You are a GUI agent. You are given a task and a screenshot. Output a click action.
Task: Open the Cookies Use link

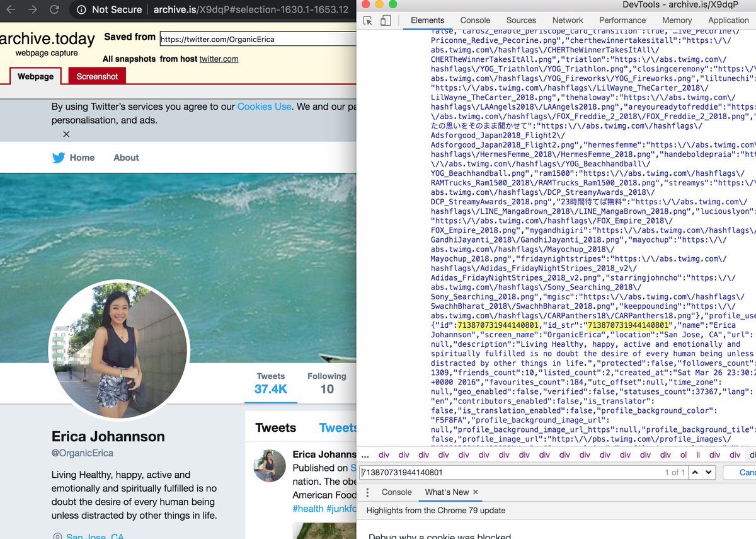(264, 107)
